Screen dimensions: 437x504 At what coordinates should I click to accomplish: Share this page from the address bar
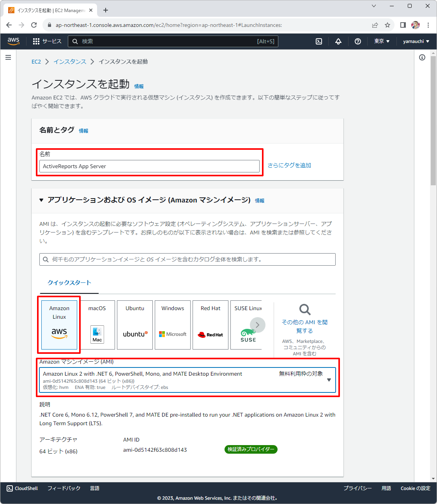pos(375,25)
